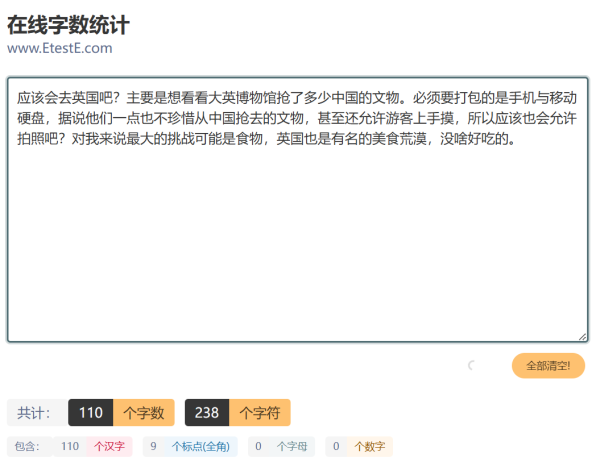This screenshot has width=600, height=458.
Task: Click the loading spinner beside the clear button
Action: (471, 365)
